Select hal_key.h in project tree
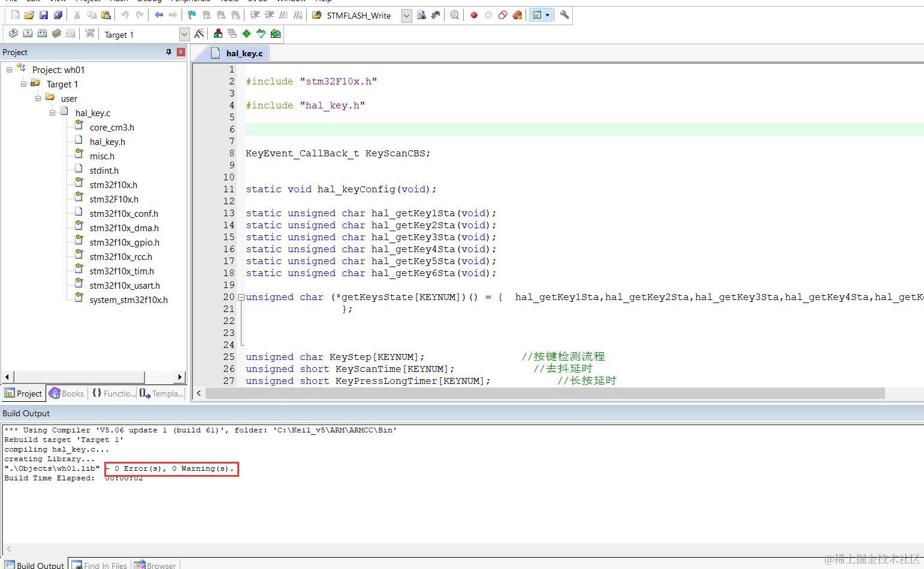The image size is (924, 569). [107, 142]
